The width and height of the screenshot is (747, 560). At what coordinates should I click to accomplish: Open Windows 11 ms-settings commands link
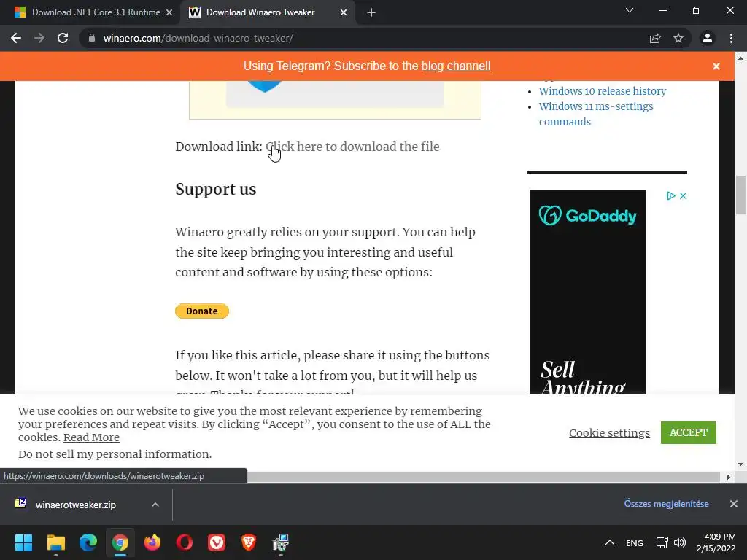pyautogui.click(x=596, y=114)
